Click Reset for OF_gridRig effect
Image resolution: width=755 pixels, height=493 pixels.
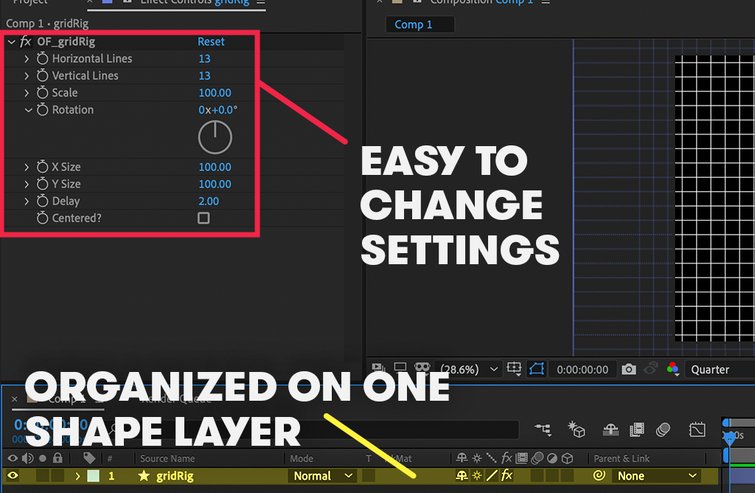[x=211, y=42]
